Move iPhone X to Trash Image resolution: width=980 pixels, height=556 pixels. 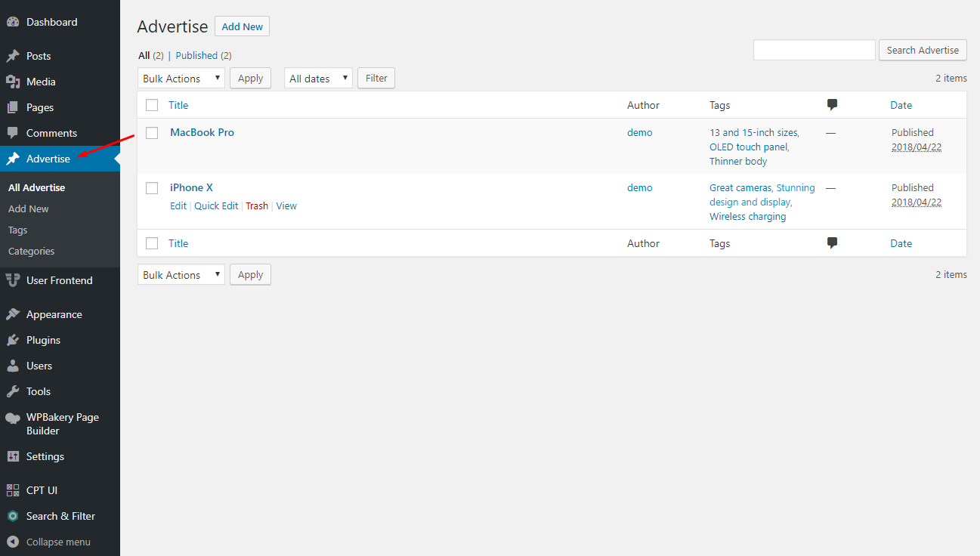click(x=257, y=205)
